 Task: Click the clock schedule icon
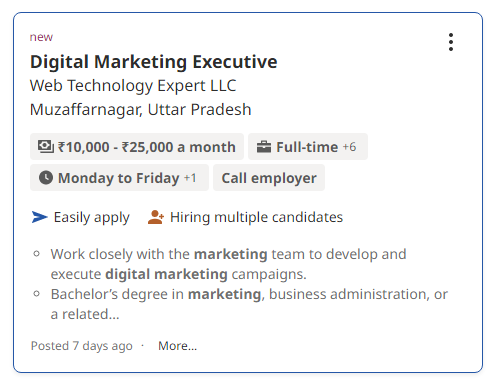46,178
